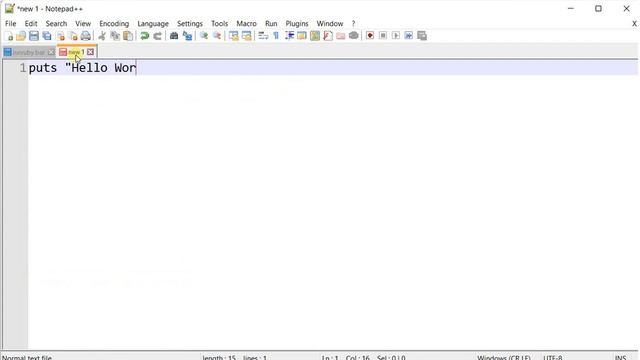Viewport: 640px width, 360px height.
Task: Click the Copy toolbar icon
Action: coord(115,36)
